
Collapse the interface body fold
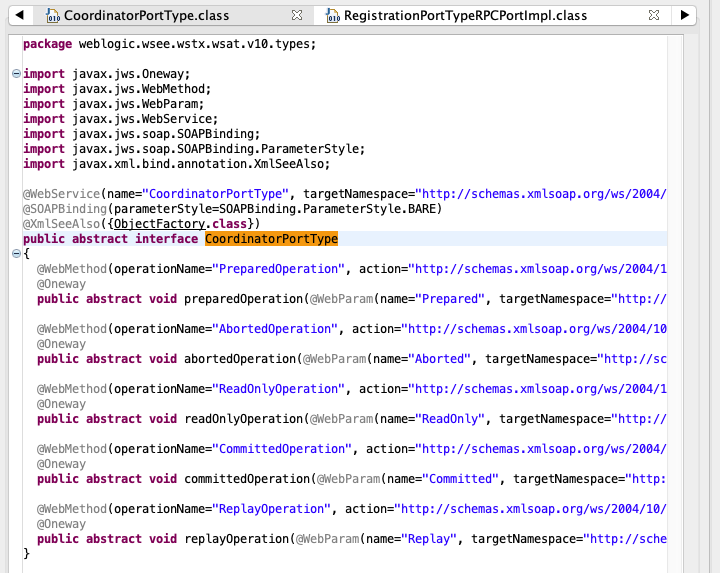pos(16,253)
